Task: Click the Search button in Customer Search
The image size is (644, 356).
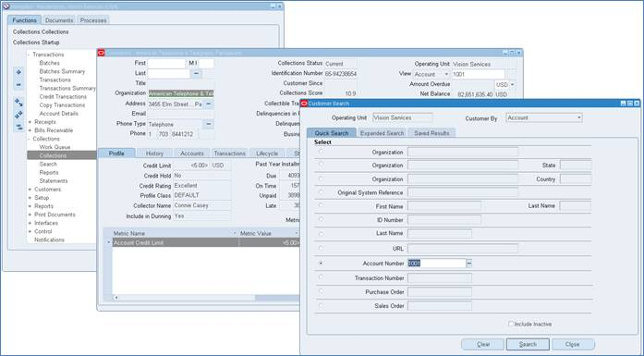Action: click(528, 345)
